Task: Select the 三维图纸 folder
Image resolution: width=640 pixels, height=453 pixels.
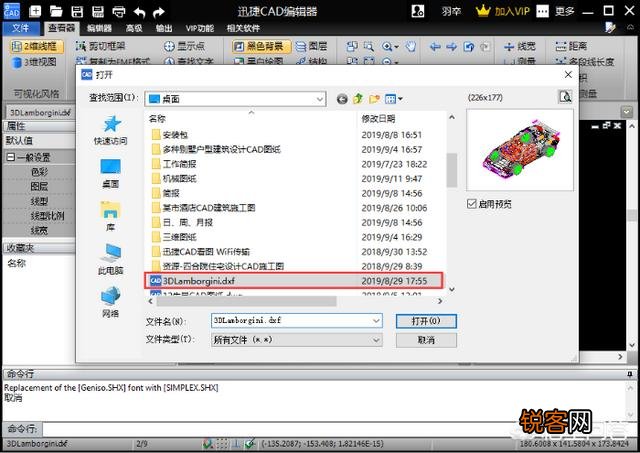Action: (174, 237)
